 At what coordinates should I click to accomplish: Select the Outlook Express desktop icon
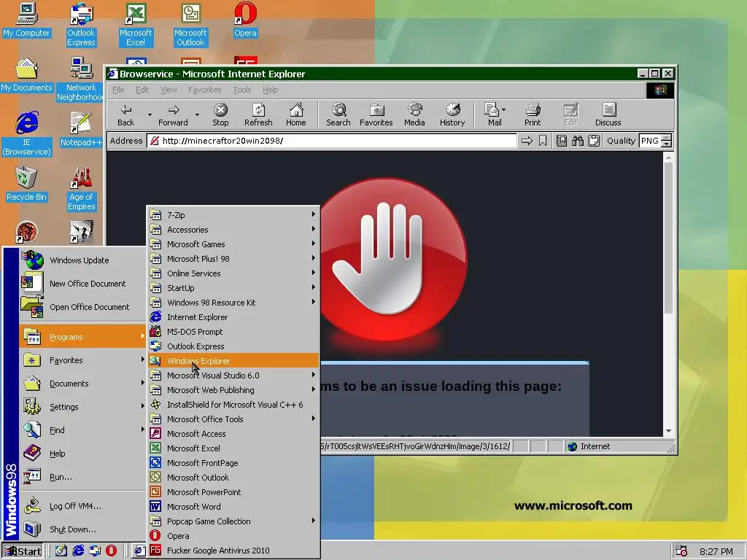click(81, 25)
